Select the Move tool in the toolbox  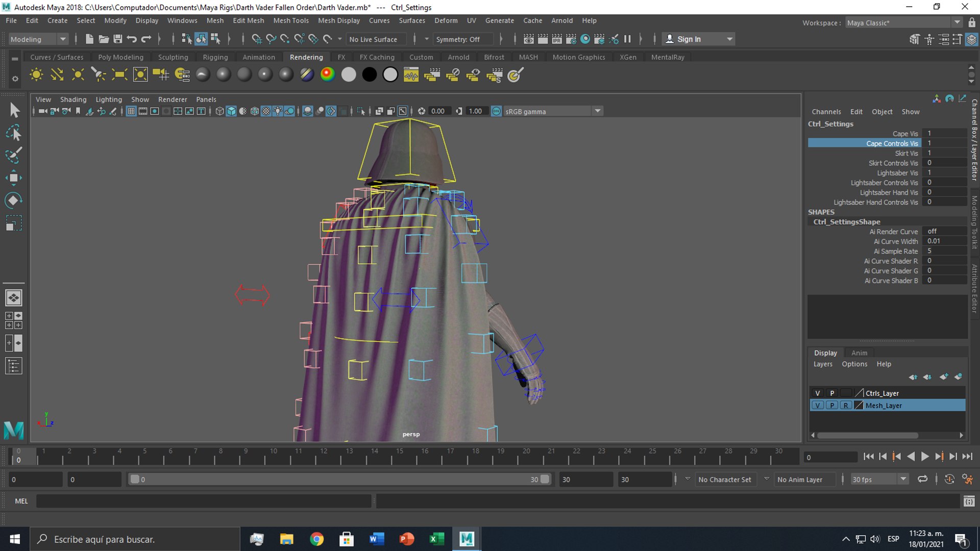(x=14, y=178)
